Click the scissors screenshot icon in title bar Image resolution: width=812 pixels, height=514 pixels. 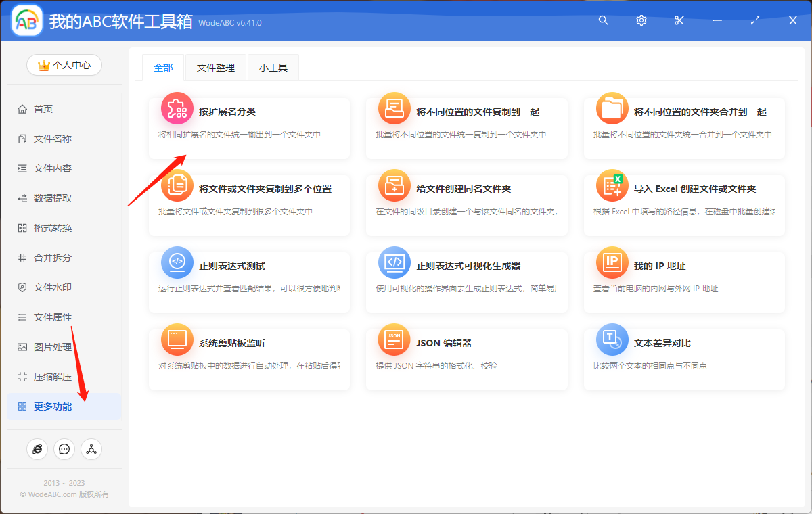coord(679,20)
